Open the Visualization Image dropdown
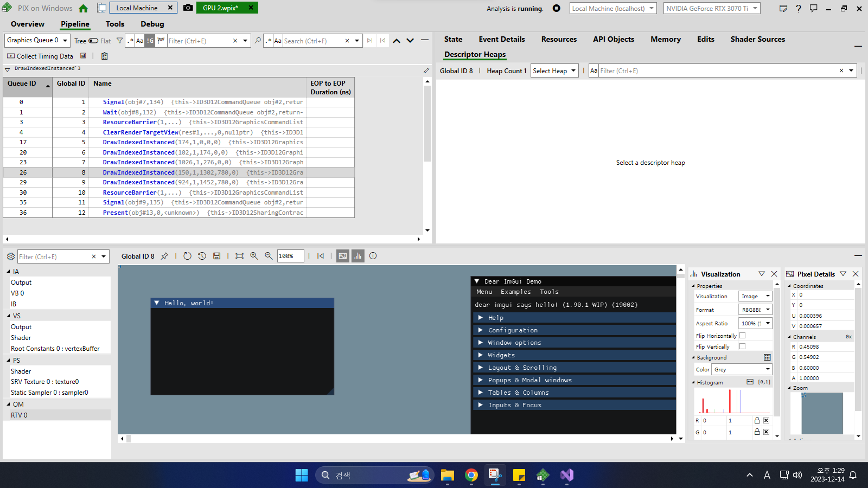The width and height of the screenshot is (868, 488). pyautogui.click(x=755, y=296)
